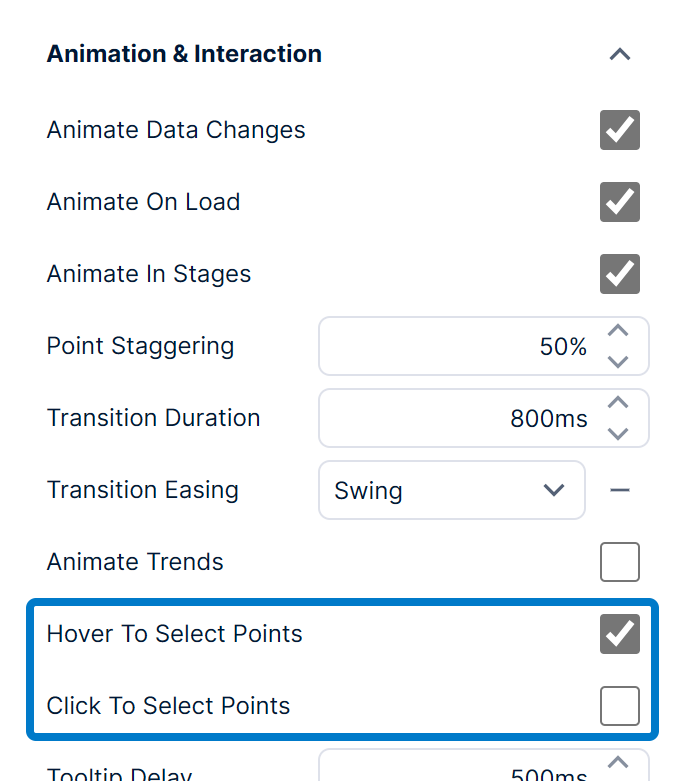Viewport: 693px width, 781px height.
Task: Click the Transition Duration 800ms field
Action: pyautogui.click(x=460, y=419)
